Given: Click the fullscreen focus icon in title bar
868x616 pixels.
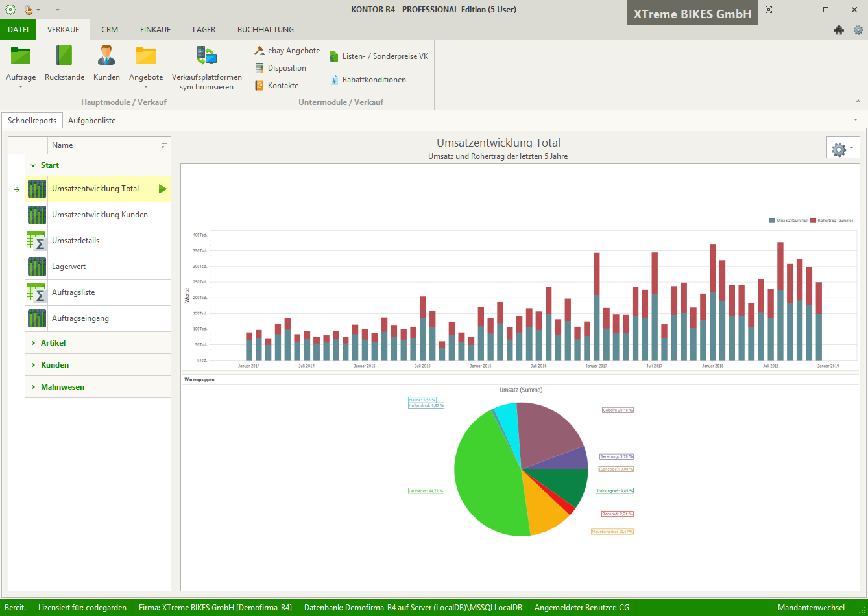Looking at the screenshot, I should click(769, 10).
